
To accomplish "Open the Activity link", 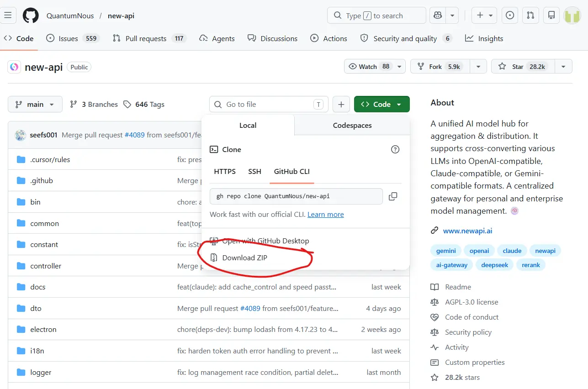I will 457,347.
